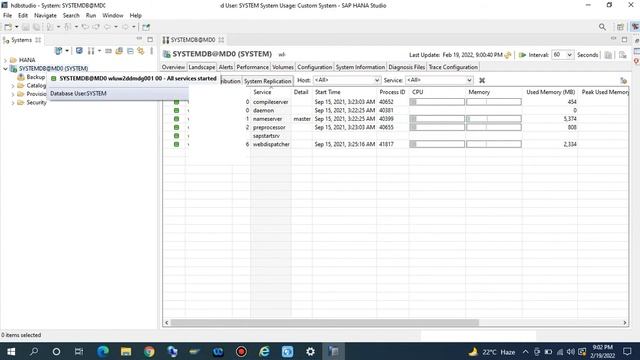Collapse the SYSTEMDB@MD0 (SYSTEM) tree node
This screenshot has height=360, width=640.
(x=5, y=69)
